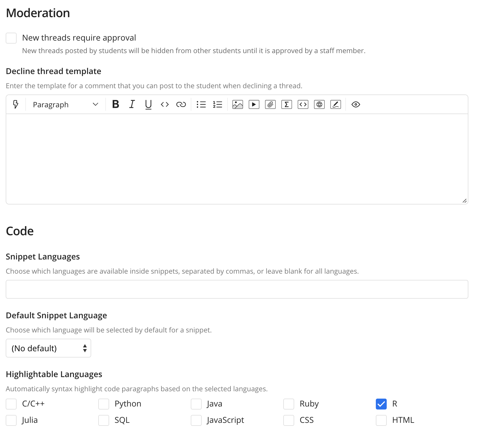Toggle italic formatting in the editor
This screenshot has height=434, width=504.
pyautogui.click(x=132, y=105)
